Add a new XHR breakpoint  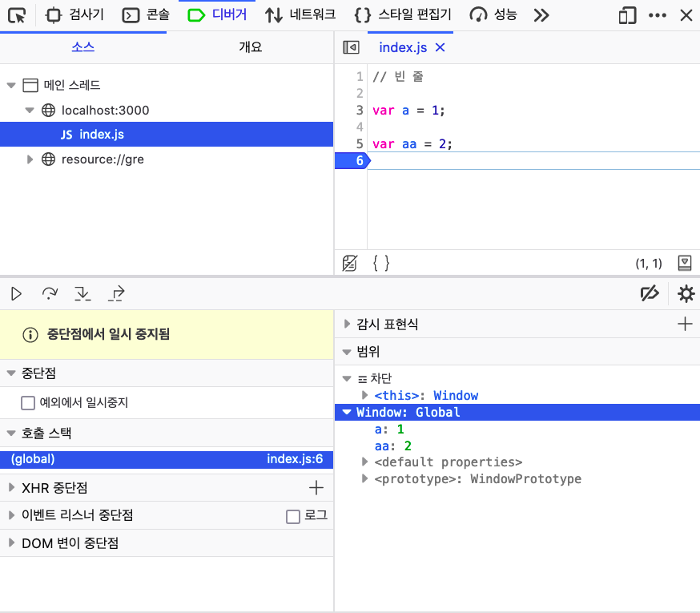tap(316, 487)
